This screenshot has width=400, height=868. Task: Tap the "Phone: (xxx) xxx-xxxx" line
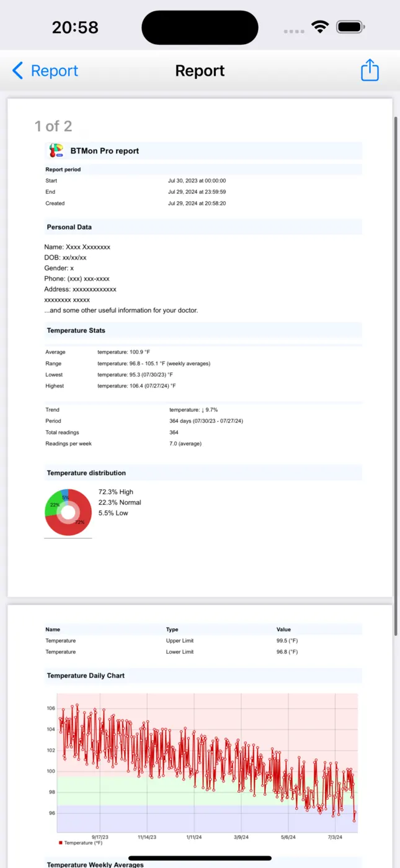coord(77,279)
